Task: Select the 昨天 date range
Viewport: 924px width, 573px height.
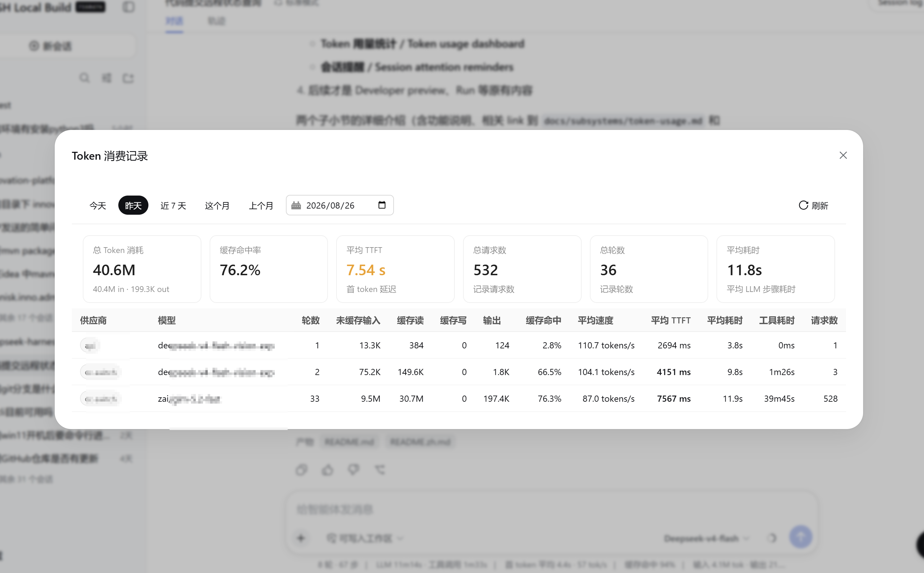Action: tap(133, 205)
